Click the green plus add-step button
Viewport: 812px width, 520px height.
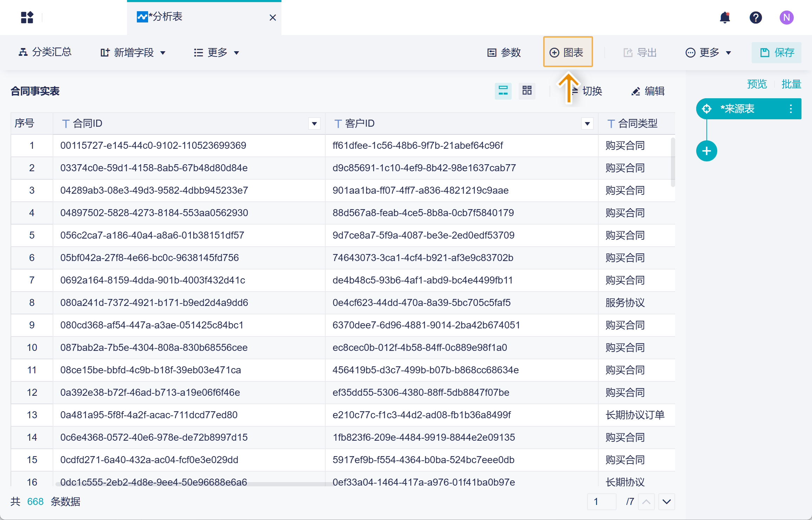tap(706, 151)
